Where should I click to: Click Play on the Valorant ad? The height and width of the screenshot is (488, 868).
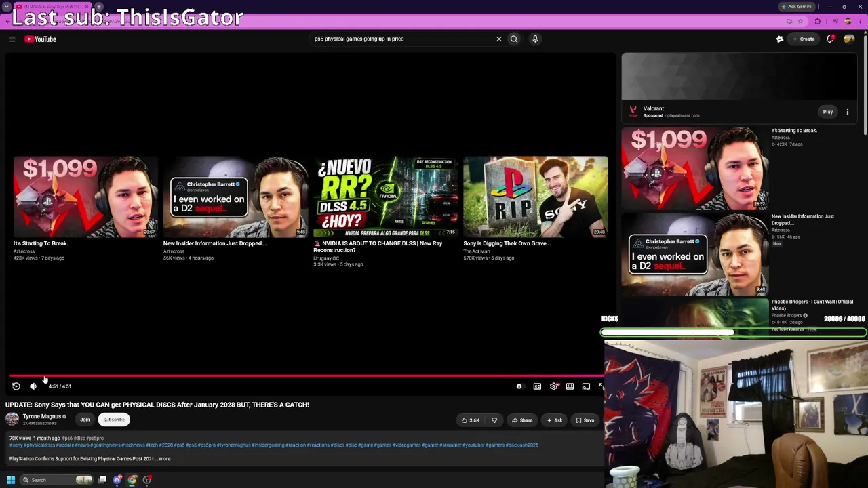(x=828, y=112)
